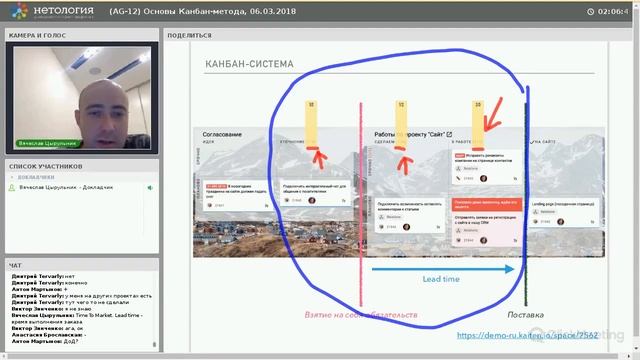Viewport: 640px width, 360px height.
Task: Click the chat panel scrollbar thumb
Action: [x=154, y=344]
